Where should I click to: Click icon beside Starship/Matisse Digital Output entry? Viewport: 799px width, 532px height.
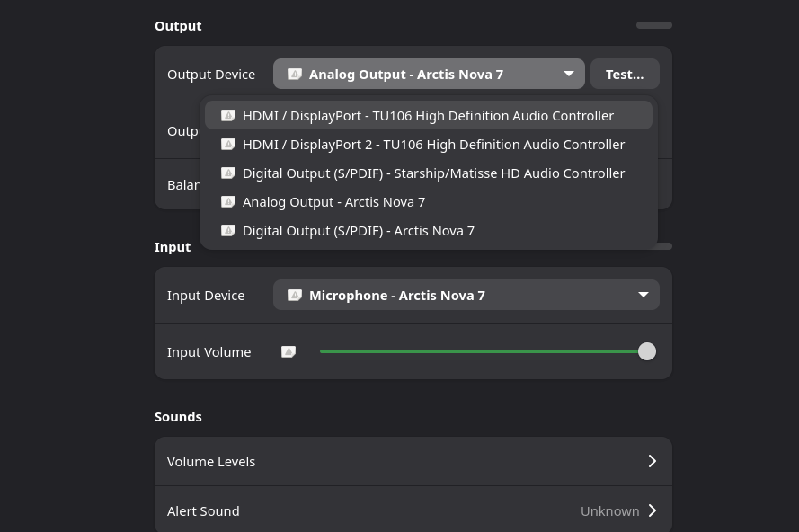[228, 173]
